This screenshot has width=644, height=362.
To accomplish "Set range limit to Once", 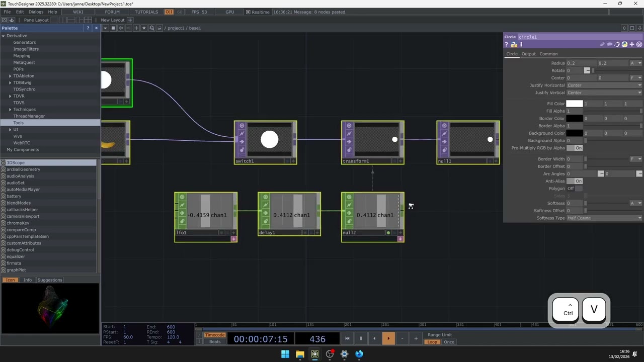I will click(449, 342).
